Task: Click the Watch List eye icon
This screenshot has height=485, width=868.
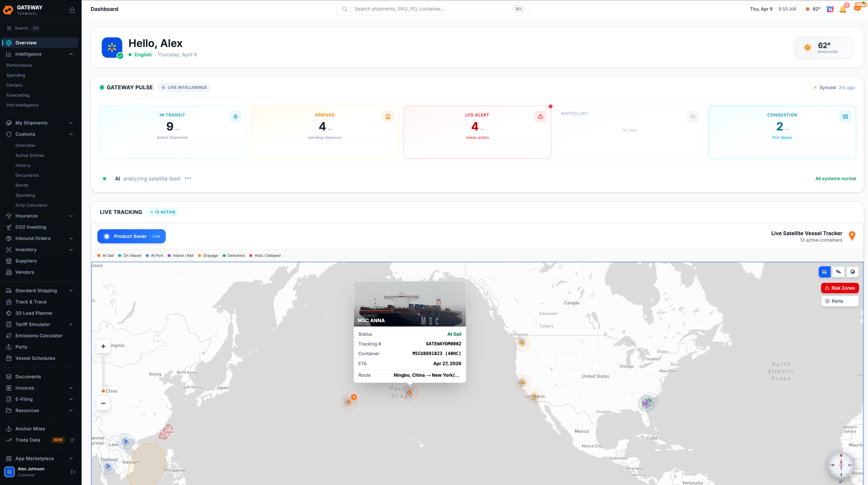Action: tap(693, 116)
